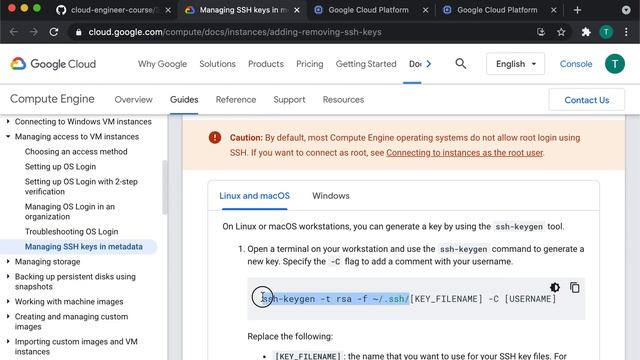Open the Resources tab
This screenshot has height=360, width=640.
(x=343, y=100)
